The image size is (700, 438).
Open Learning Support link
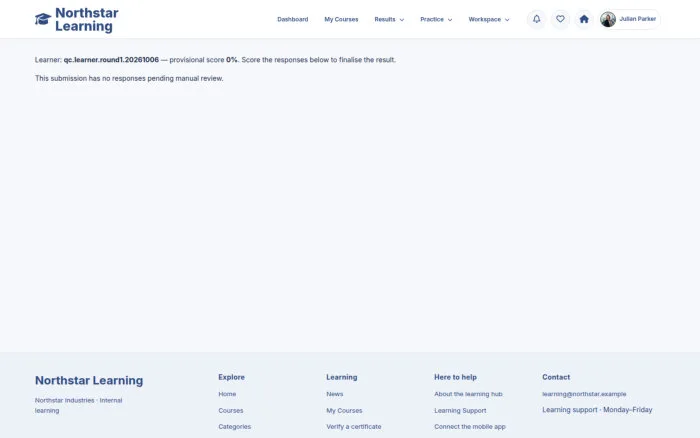click(460, 410)
